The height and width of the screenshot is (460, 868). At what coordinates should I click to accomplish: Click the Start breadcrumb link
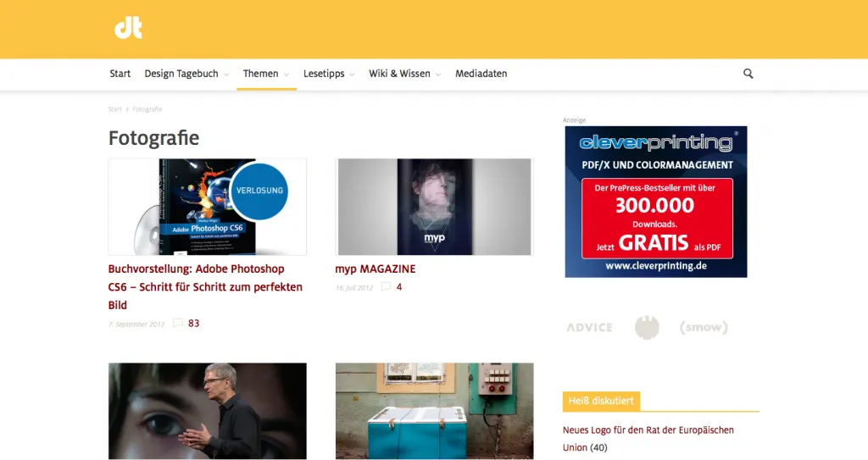coord(114,109)
